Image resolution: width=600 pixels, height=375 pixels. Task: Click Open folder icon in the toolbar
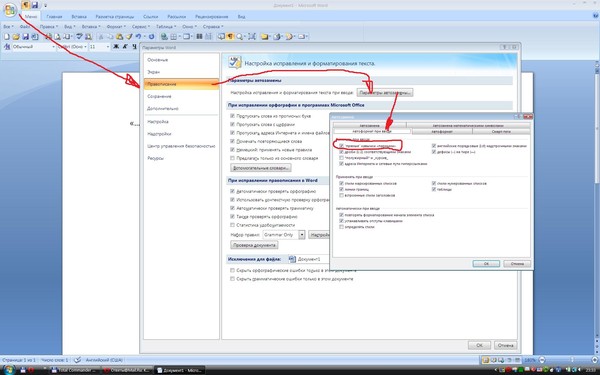tap(16, 37)
